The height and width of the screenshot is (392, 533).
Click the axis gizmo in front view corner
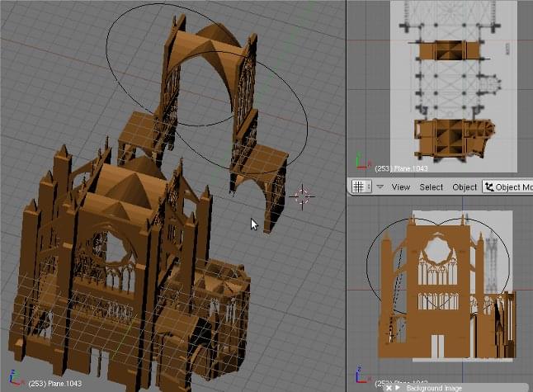tap(363, 375)
